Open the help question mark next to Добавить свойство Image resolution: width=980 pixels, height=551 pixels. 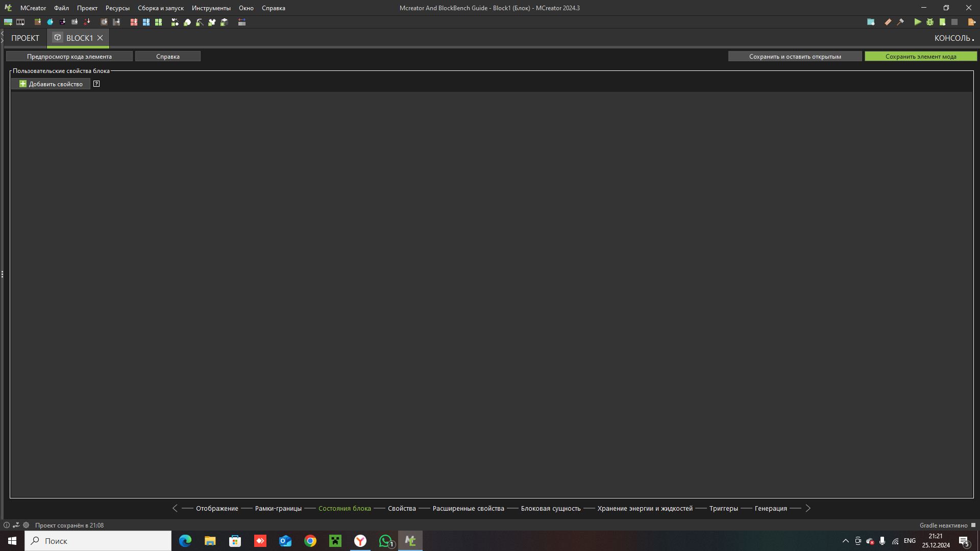coord(96,84)
